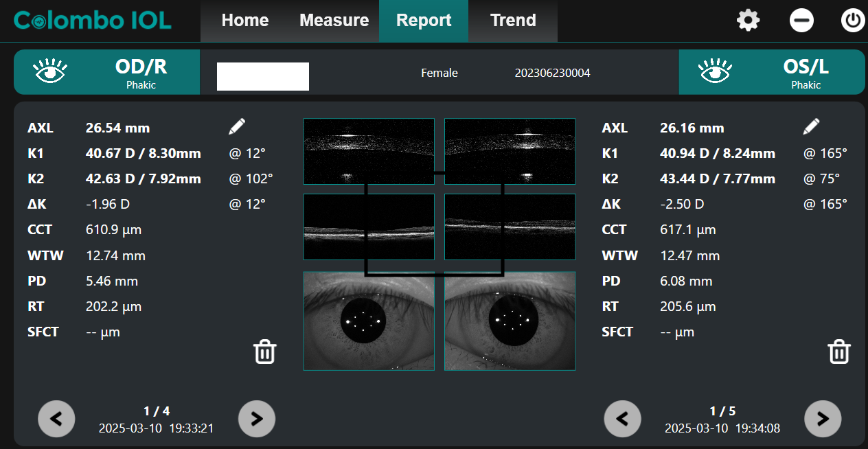Open the Measure tab
The height and width of the screenshot is (449, 868).
click(x=334, y=21)
